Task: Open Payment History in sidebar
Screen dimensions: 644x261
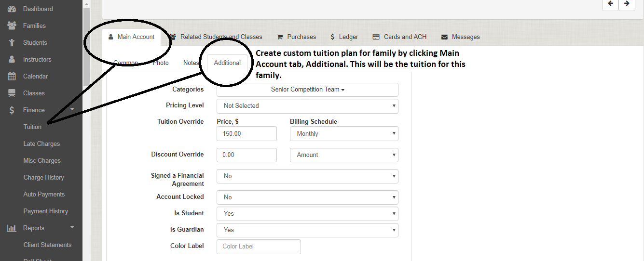Action: tap(45, 211)
